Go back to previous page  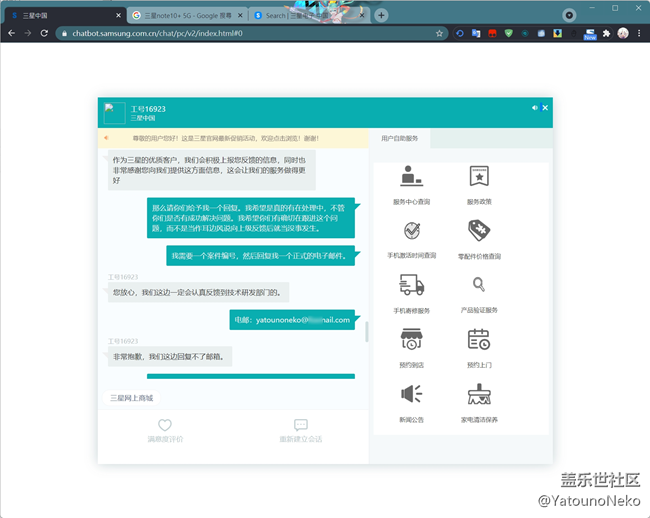pyautogui.click(x=11, y=33)
